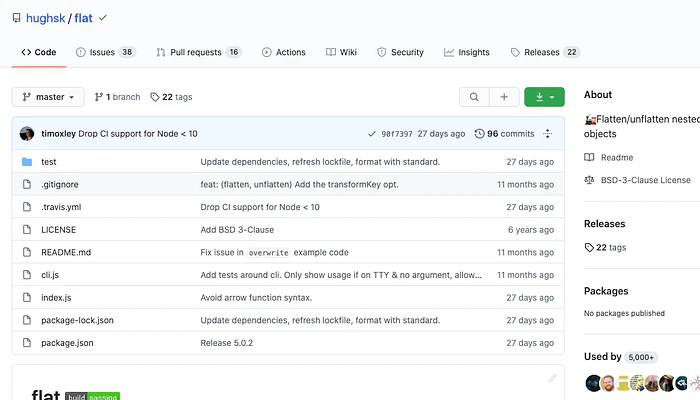Click the repository book icon
The height and width of the screenshot is (400, 700).
tap(17, 18)
